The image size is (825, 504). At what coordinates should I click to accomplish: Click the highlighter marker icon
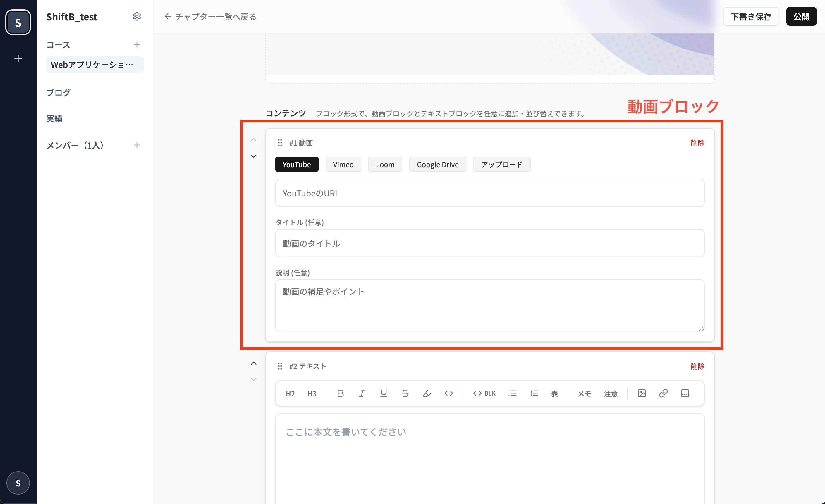click(427, 393)
